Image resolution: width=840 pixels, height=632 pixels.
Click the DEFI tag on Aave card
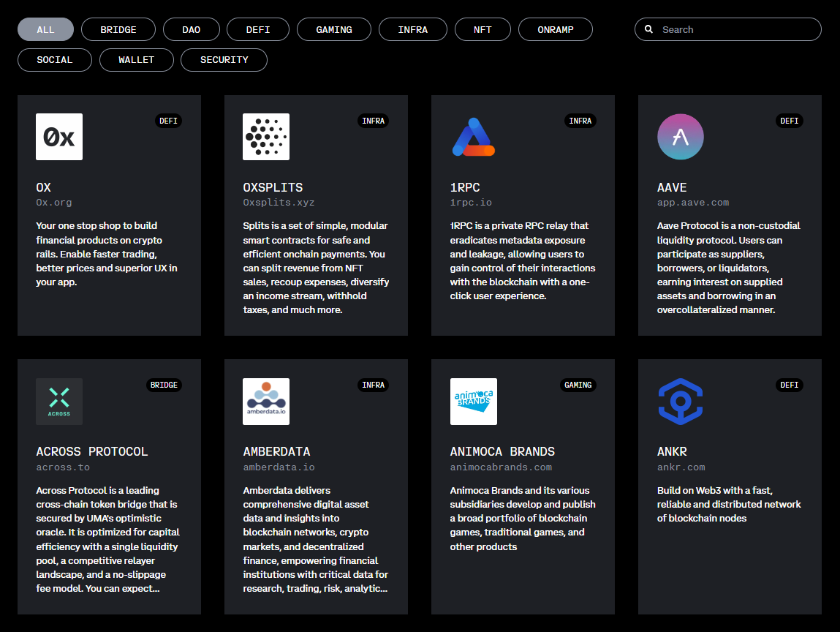tap(789, 121)
